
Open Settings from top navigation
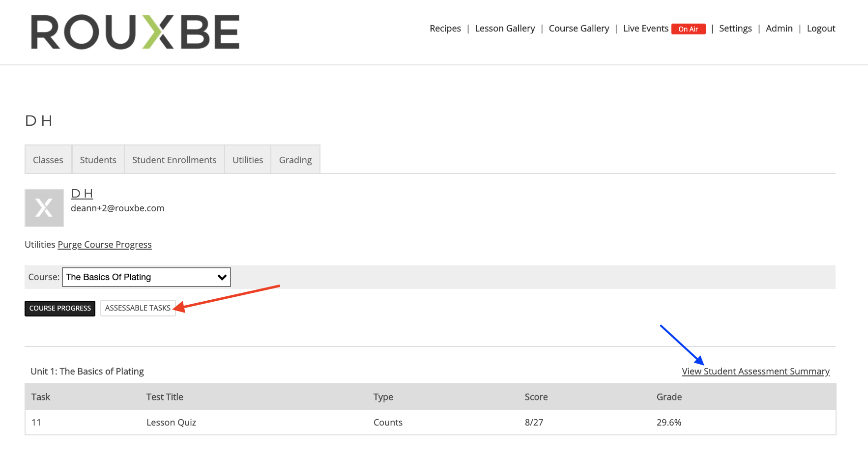pos(735,29)
